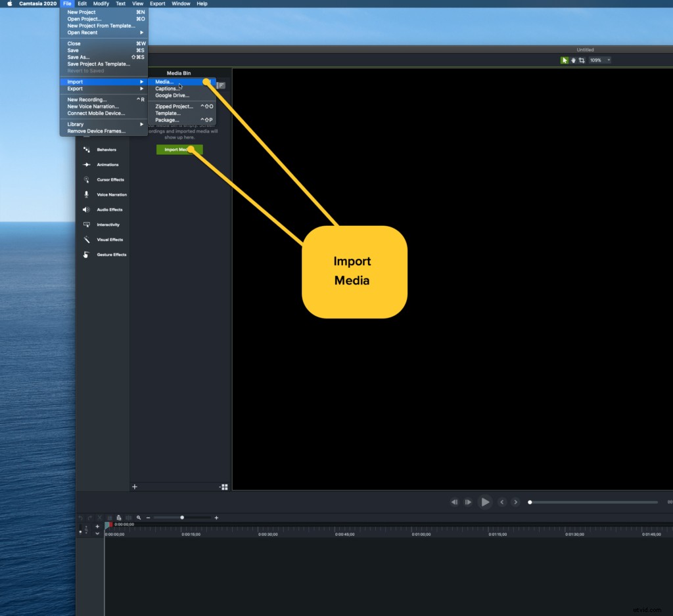Select the scissors cut icon on the timeline toolbar

pyautogui.click(x=99, y=517)
